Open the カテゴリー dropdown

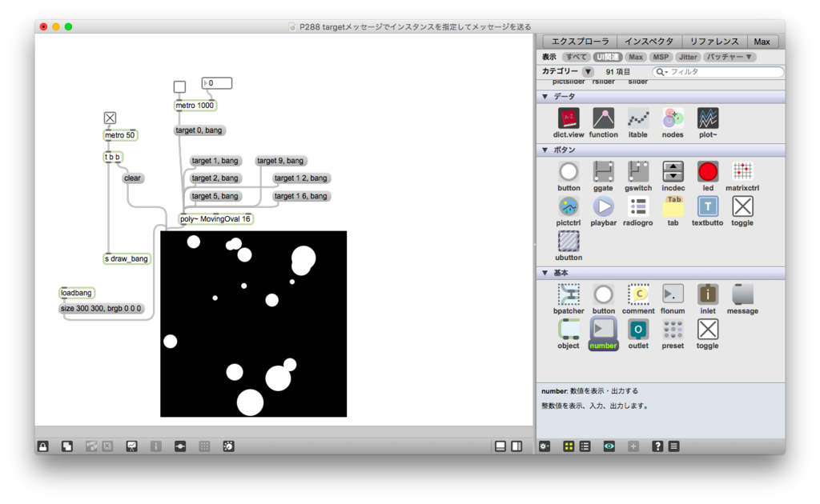point(587,71)
